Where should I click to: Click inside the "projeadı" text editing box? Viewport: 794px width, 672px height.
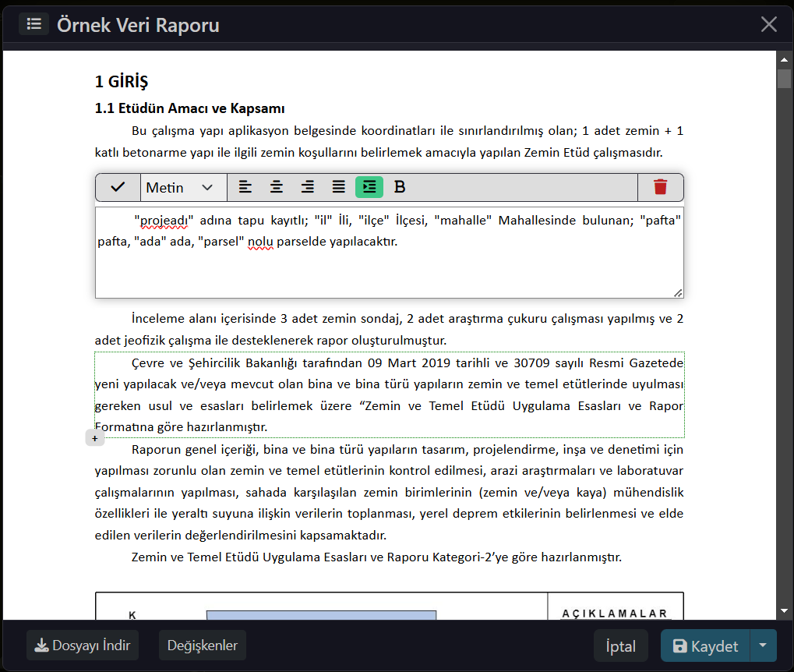click(389, 265)
